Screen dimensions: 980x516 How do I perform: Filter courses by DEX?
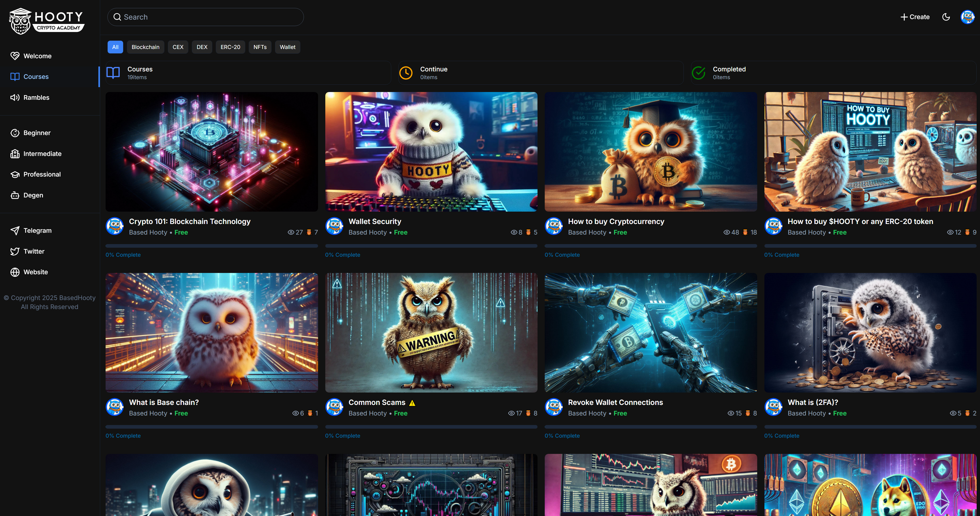click(x=202, y=47)
